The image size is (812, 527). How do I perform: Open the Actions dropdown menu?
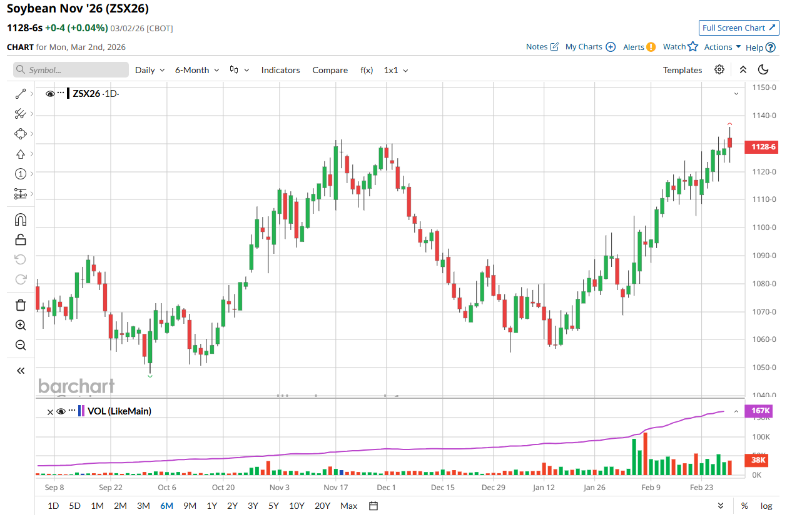coord(723,47)
